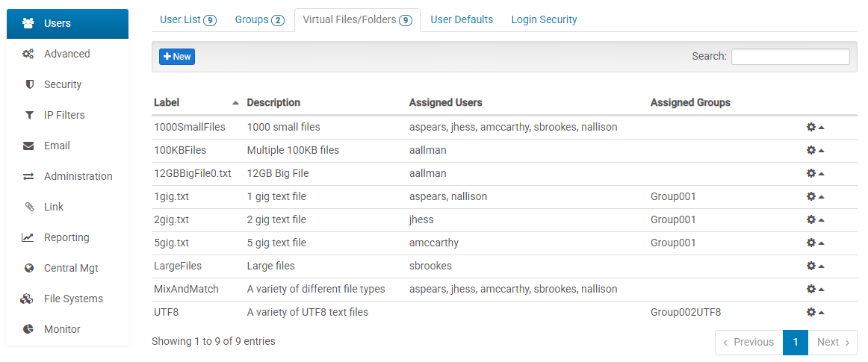
Task: Switch to the Groups tab
Action: [260, 20]
